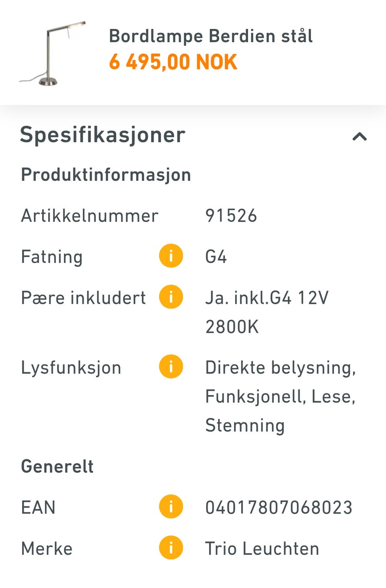Select the EAN number 04017807068023
This screenshot has height=588, width=386.
tap(279, 507)
